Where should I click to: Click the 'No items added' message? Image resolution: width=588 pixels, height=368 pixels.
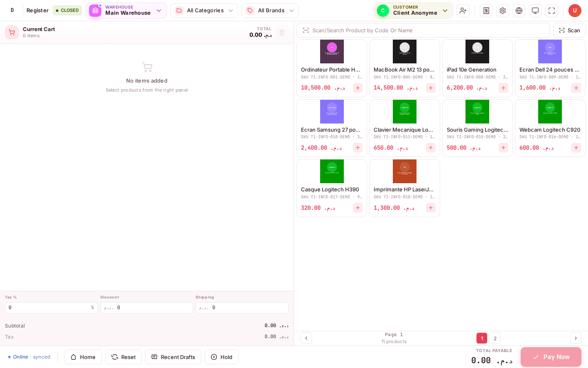(147, 81)
